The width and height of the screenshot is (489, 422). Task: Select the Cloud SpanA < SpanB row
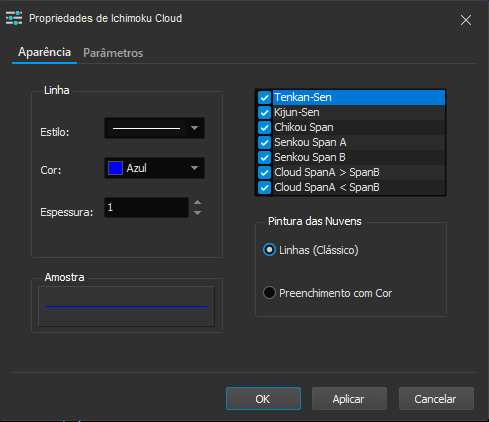(359, 187)
